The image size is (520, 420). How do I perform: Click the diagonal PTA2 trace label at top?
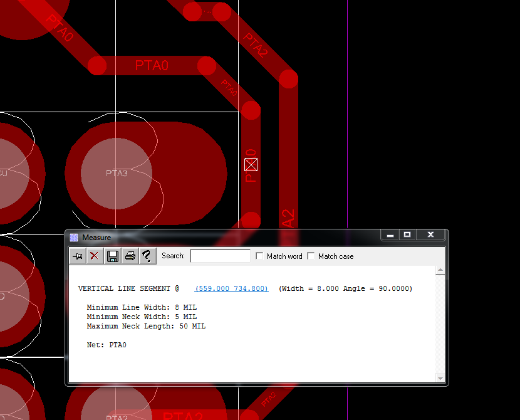click(256, 46)
